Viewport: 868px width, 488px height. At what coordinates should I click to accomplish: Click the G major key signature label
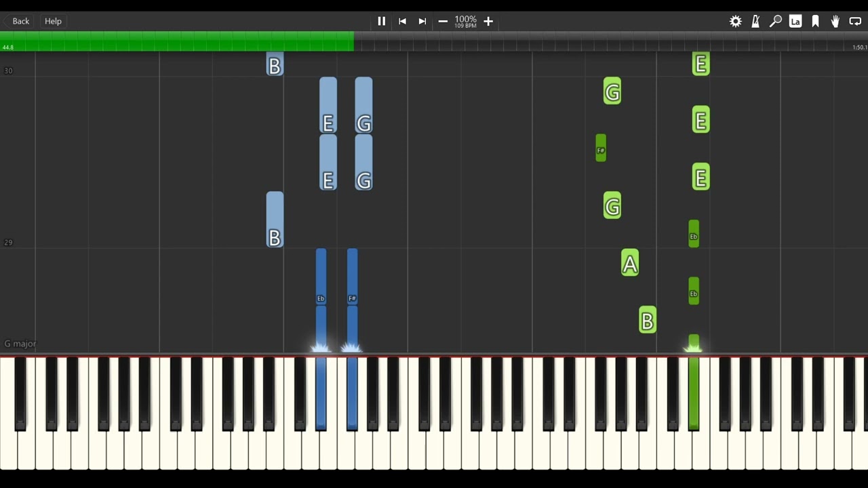point(20,344)
